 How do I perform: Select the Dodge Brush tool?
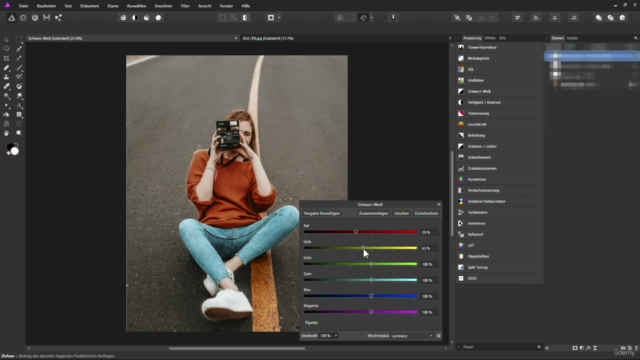(x=6, y=96)
